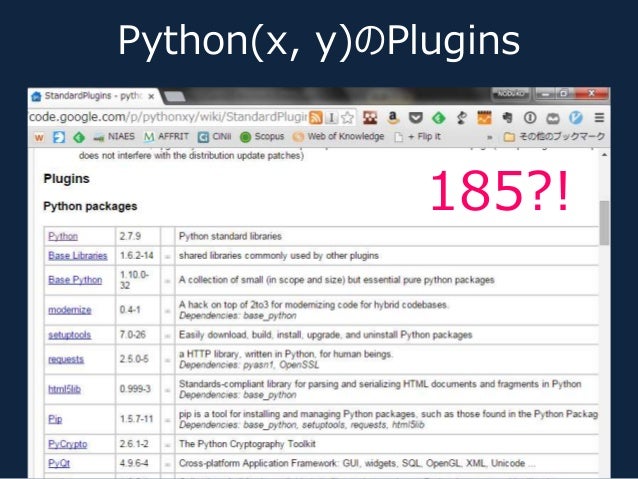Image resolution: width=638 pixels, height=479 pixels.
Task: Click the Evernote elephant extension icon
Action: tap(507, 118)
